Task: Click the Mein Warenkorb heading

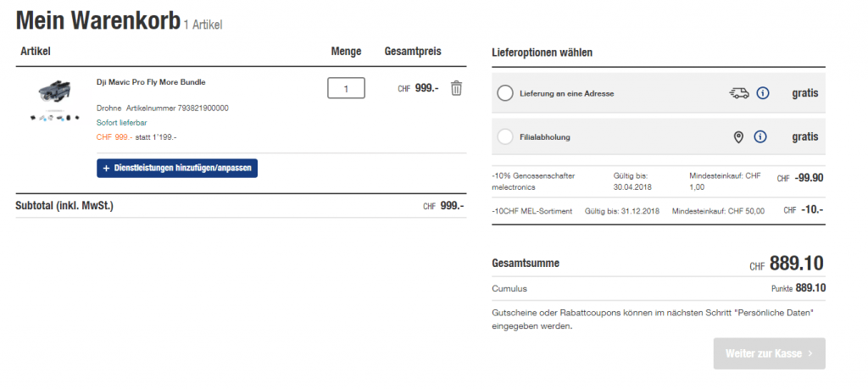Action: coord(97,21)
